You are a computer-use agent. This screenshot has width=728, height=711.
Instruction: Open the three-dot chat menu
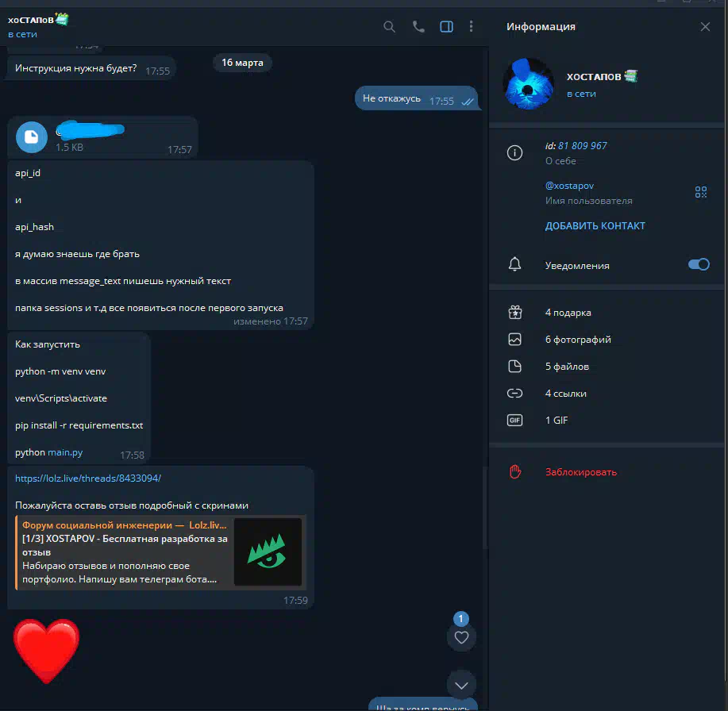tap(472, 27)
